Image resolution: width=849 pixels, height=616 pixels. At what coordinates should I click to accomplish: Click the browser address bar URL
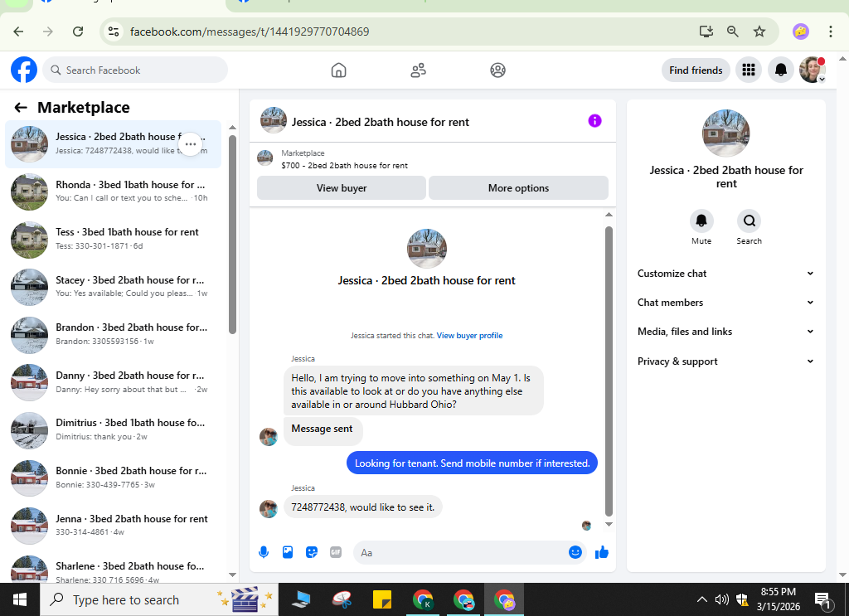[x=250, y=32]
